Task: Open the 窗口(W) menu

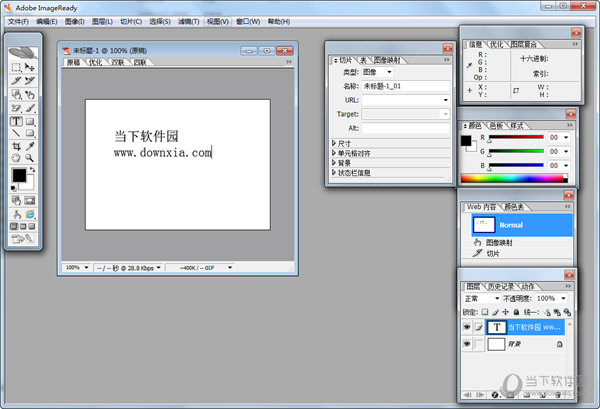Action: [x=248, y=21]
